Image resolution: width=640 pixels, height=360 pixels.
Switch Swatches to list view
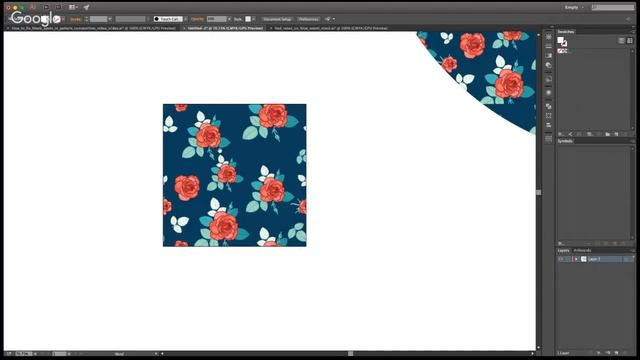tap(621, 40)
